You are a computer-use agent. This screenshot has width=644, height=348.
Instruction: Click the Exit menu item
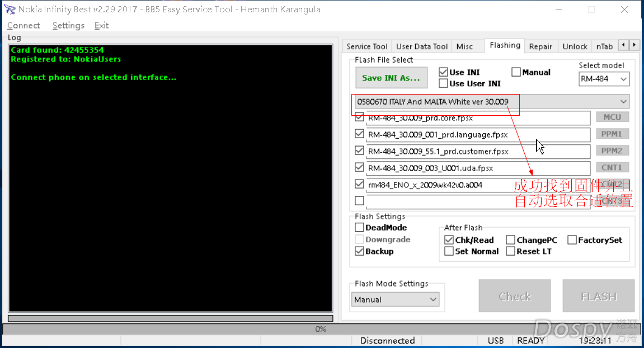coord(101,26)
